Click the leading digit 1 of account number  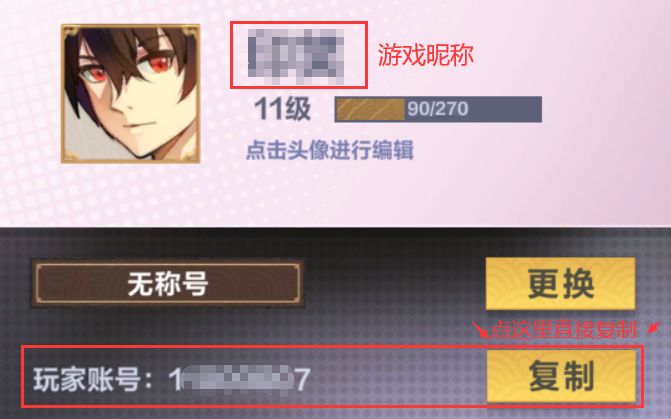(x=175, y=380)
